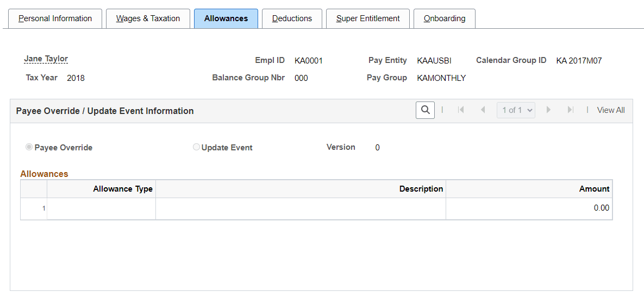
Task: Open the Super Entitlement tab
Action: pos(367,18)
